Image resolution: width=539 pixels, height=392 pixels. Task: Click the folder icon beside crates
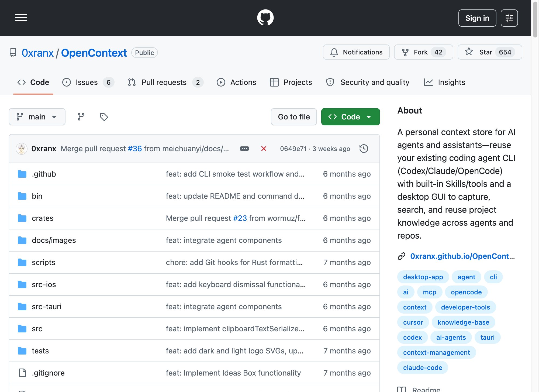[22, 218]
